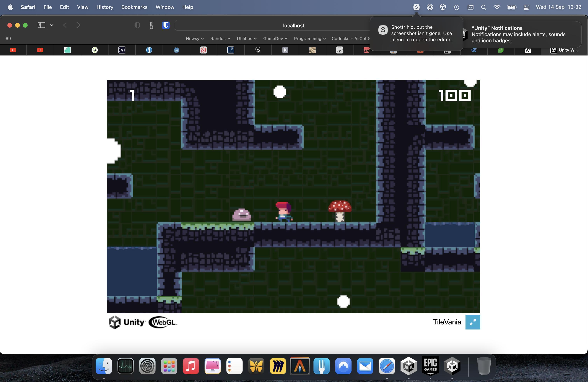
Task: Click the Wi-Fi status icon
Action: (497, 7)
